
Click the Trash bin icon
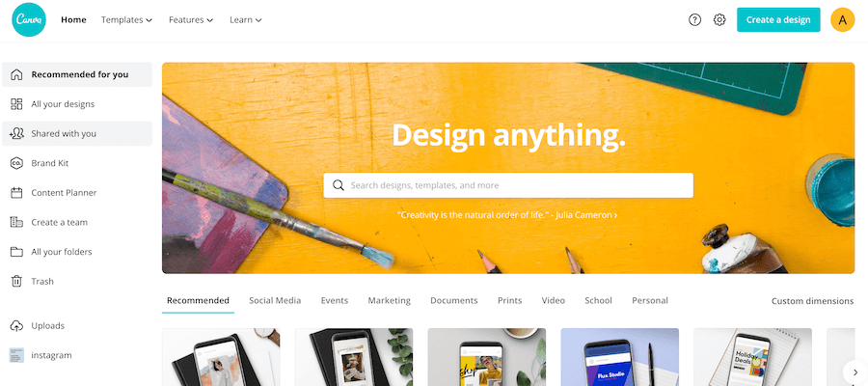[x=16, y=282]
